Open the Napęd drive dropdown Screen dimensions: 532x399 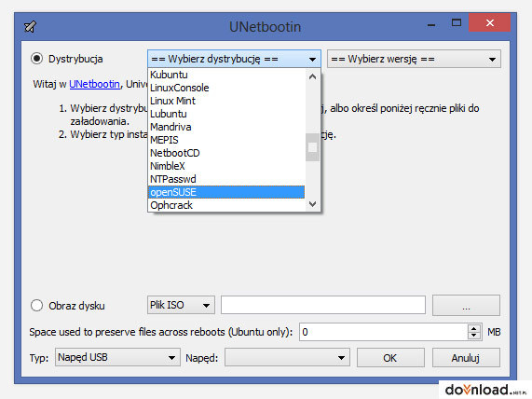(x=287, y=357)
